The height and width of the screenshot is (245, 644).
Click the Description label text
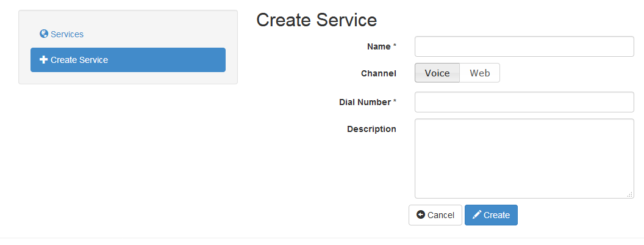pos(371,129)
